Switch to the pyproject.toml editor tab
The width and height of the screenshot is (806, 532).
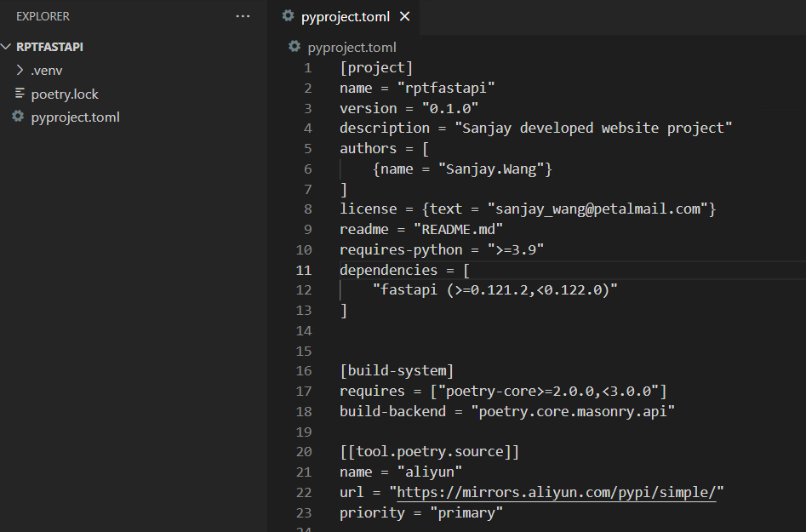345,16
